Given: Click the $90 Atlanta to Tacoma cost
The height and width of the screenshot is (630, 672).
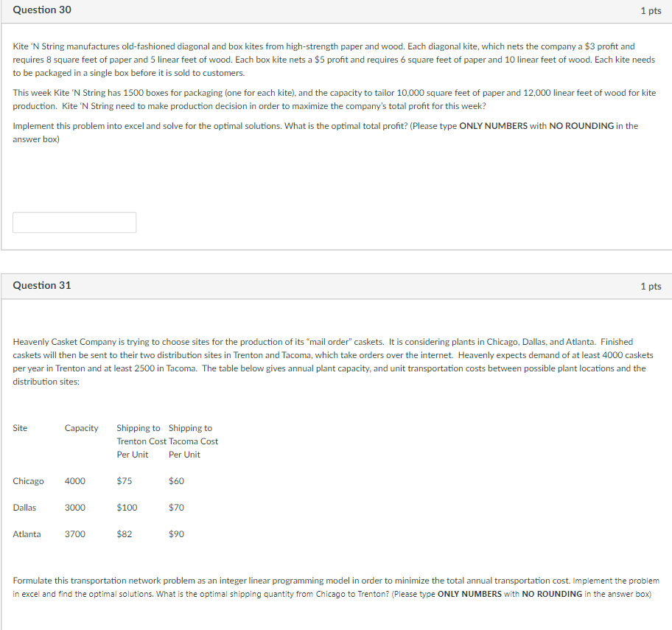Looking at the screenshot, I should coord(176,534).
